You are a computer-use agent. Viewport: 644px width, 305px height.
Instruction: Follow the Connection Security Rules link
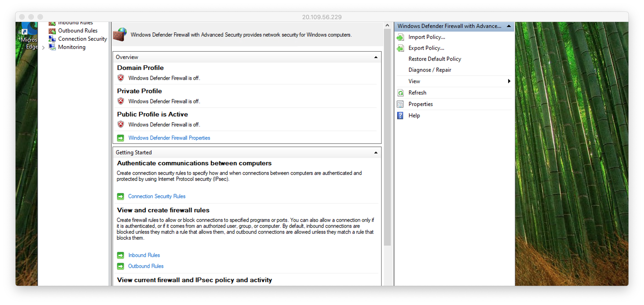(157, 196)
